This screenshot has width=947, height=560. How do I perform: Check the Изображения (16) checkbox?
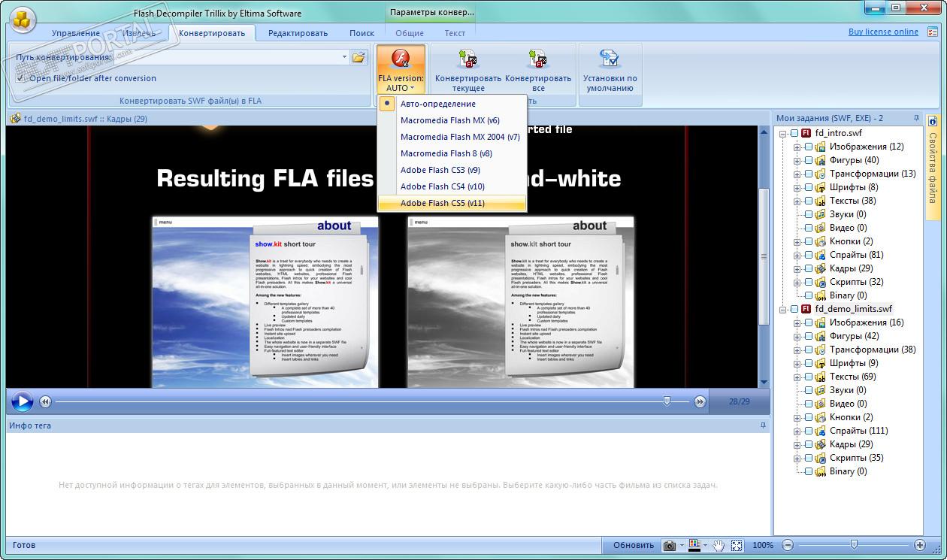(809, 322)
